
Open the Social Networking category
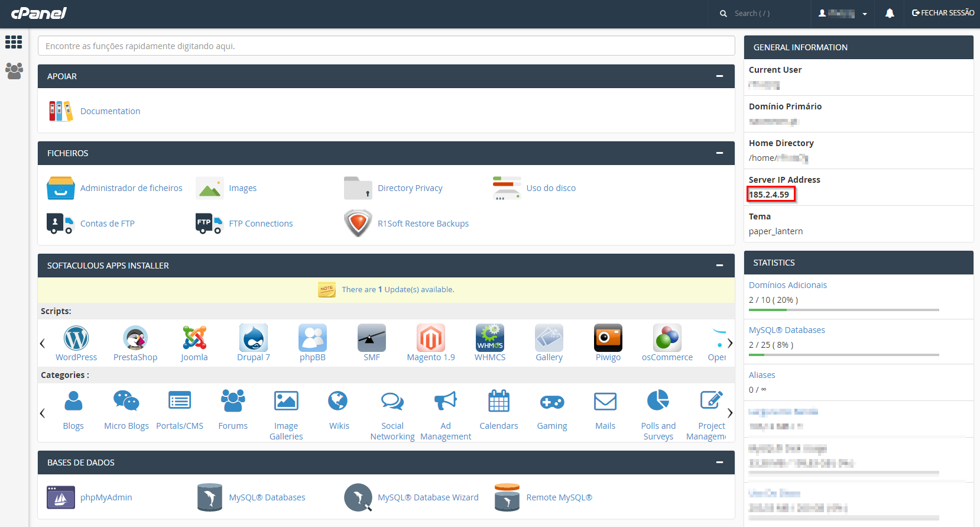pyautogui.click(x=392, y=431)
